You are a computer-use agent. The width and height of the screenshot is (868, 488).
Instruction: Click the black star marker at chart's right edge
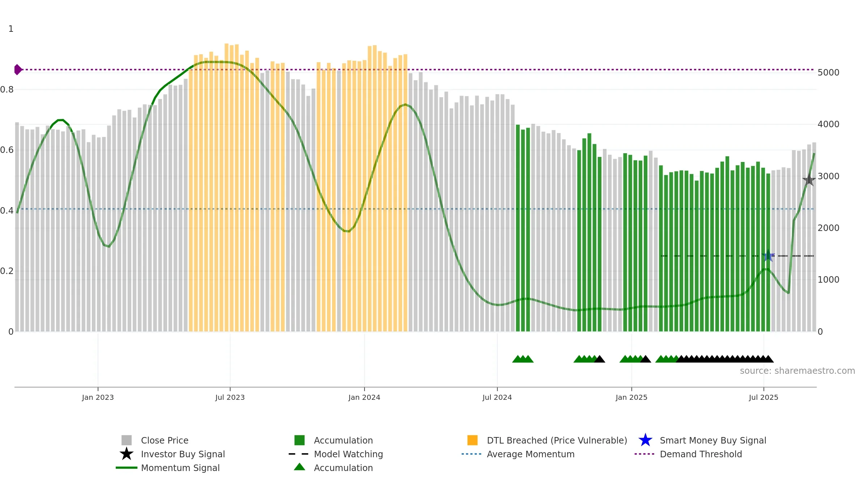click(809, 180)
